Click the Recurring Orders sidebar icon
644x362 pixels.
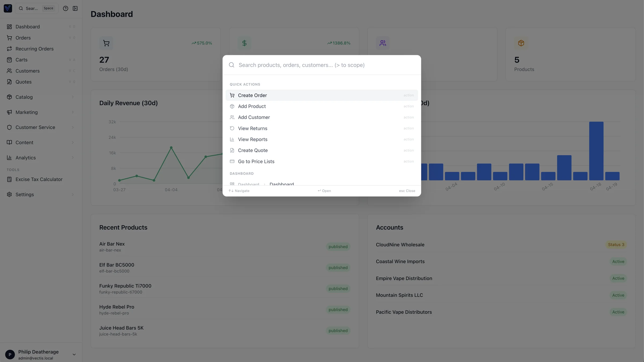(9, 49)
